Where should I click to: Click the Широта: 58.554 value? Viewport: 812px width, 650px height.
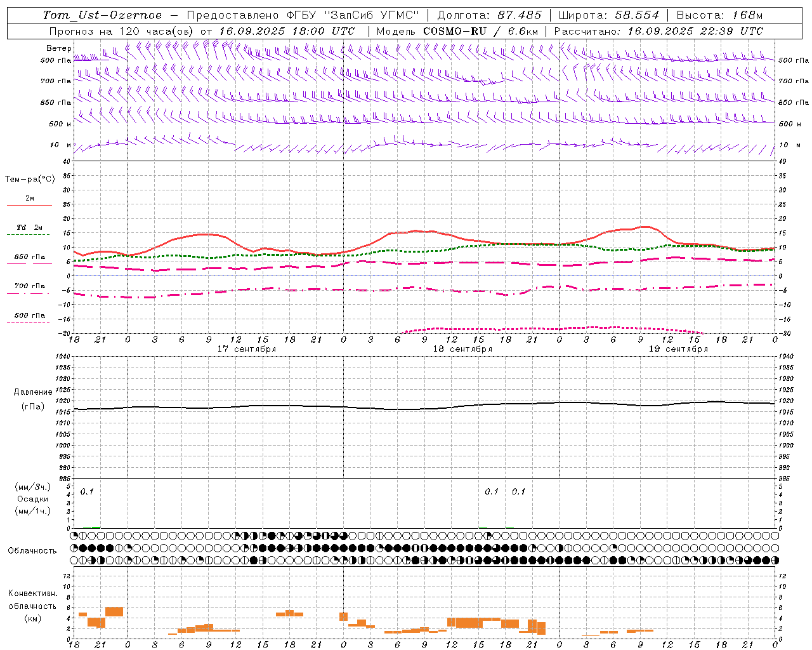click(608, 15)
